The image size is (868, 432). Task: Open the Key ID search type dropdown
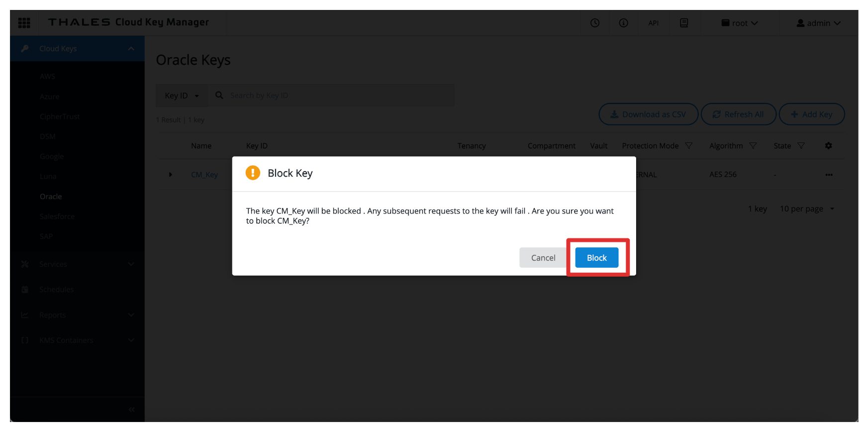182,96
